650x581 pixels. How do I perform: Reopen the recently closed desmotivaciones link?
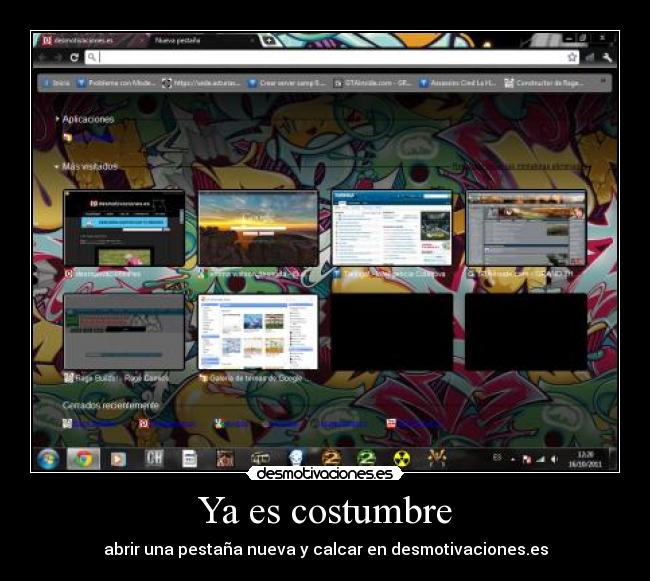[167, 424]
